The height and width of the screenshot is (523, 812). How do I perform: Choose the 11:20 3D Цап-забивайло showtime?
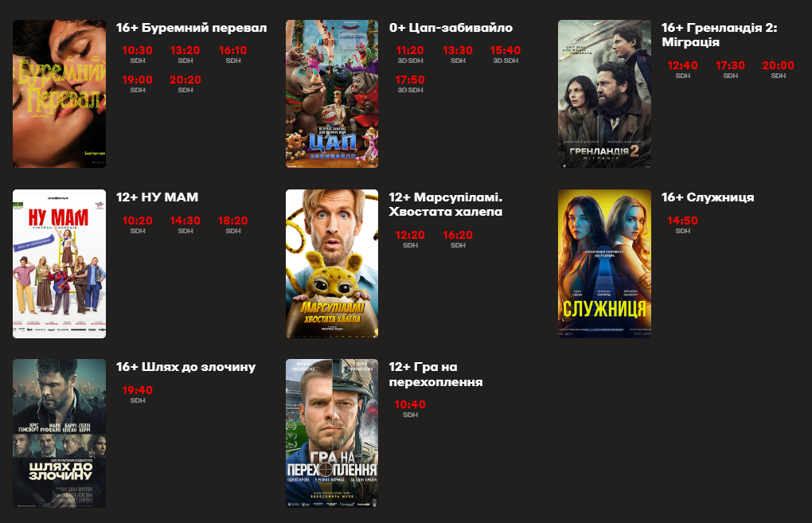[410, 54]
